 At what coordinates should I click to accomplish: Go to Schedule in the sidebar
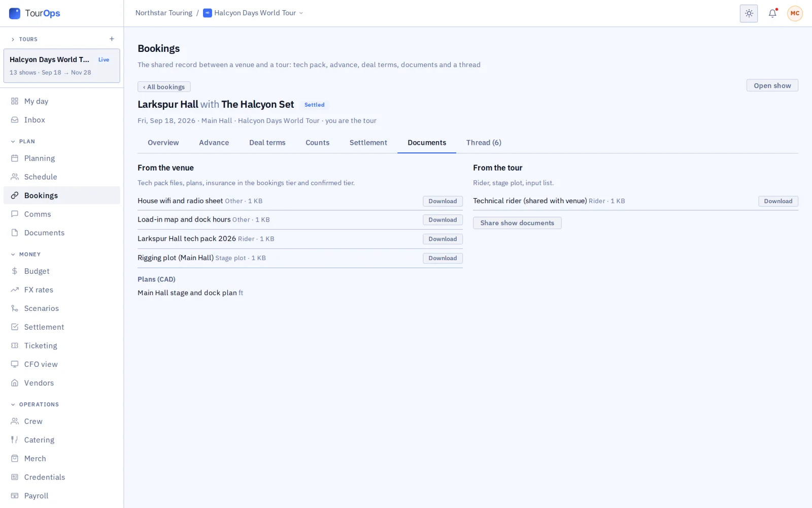click(x=61, y=177)
